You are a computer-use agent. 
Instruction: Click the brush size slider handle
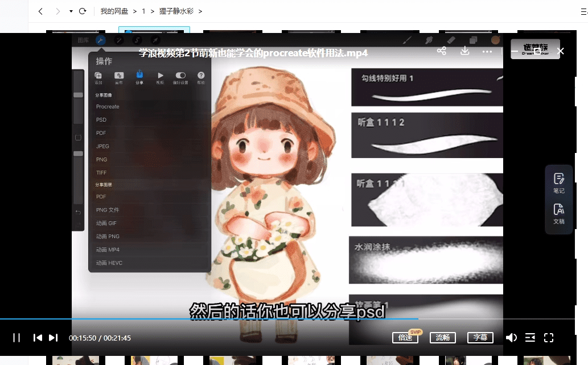(x=78, y=95)
